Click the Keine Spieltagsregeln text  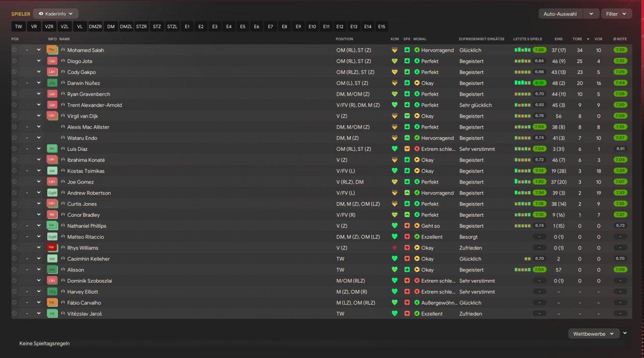[44, 343]
